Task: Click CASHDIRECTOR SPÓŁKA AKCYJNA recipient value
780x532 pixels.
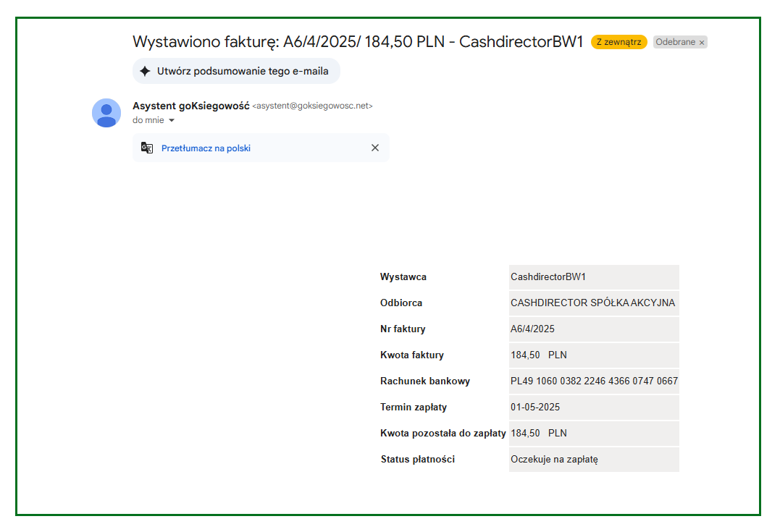Action: click(x=593, y=303)
